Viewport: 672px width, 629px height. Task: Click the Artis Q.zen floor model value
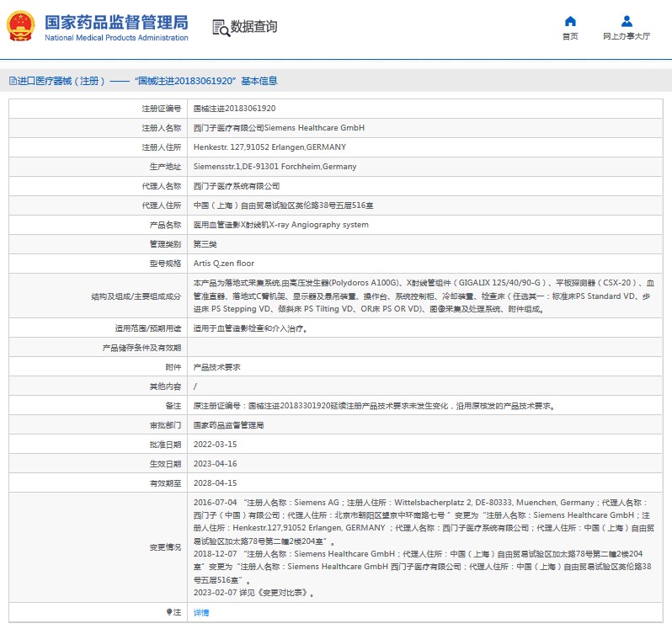[x=223, y=264]
